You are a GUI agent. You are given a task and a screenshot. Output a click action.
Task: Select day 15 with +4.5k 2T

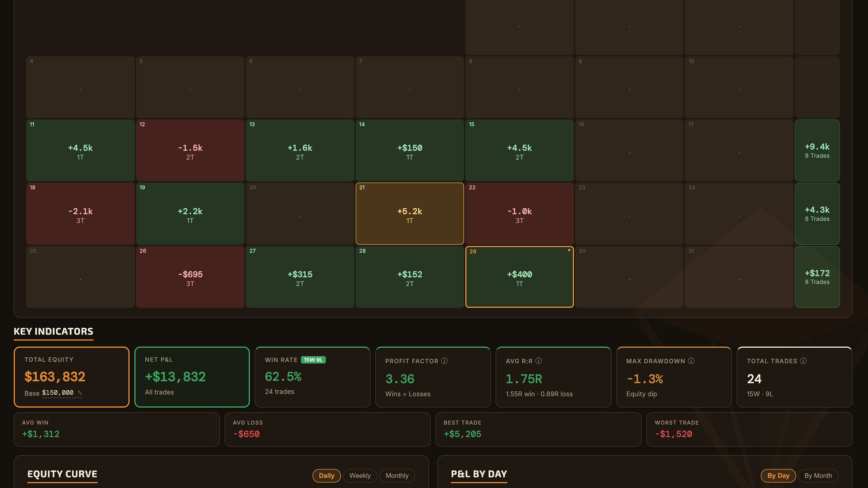(x=519, y=150)
